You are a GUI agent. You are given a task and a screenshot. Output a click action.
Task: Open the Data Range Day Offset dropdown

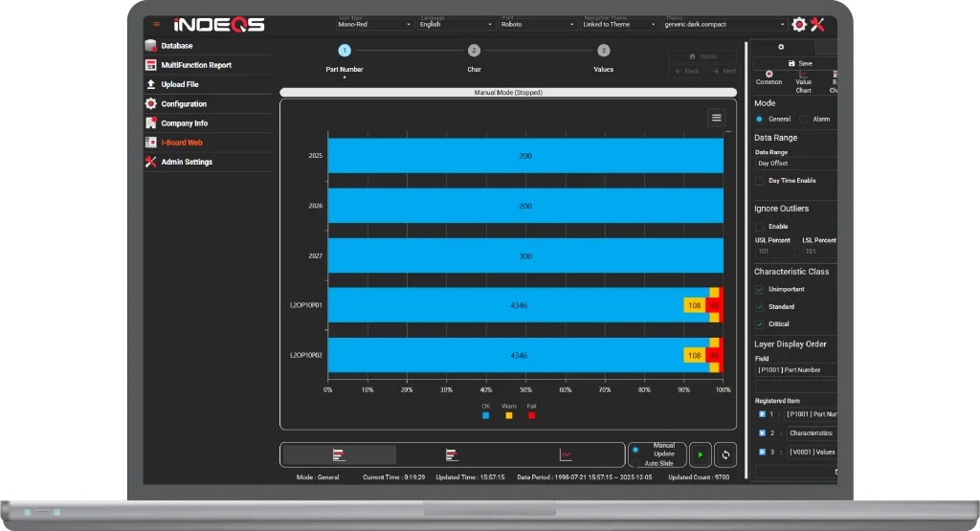coord(794,164)
